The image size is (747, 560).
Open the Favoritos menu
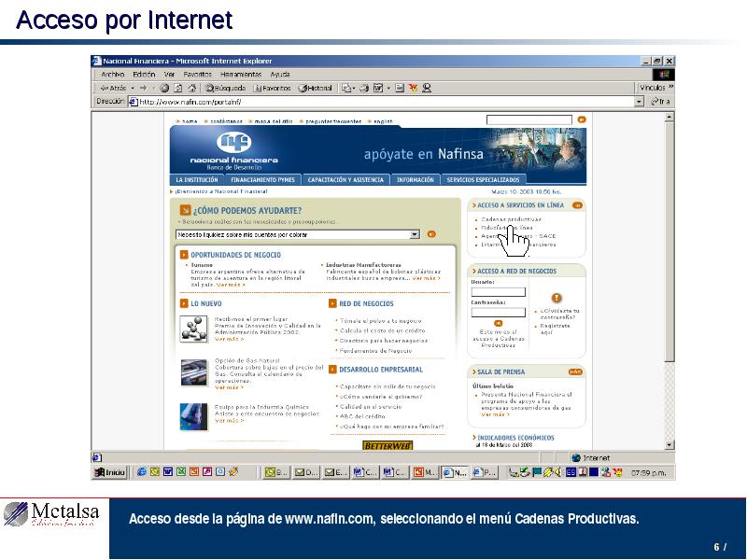(x=197, y=75)
